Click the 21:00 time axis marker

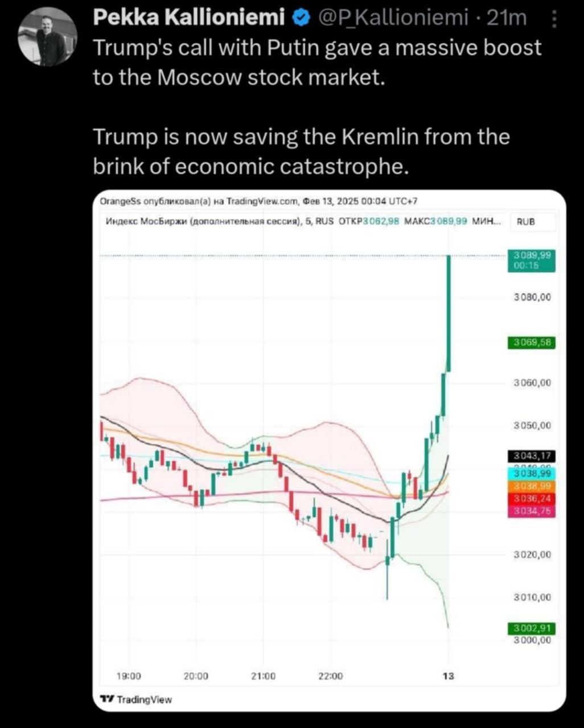[263, 676]
